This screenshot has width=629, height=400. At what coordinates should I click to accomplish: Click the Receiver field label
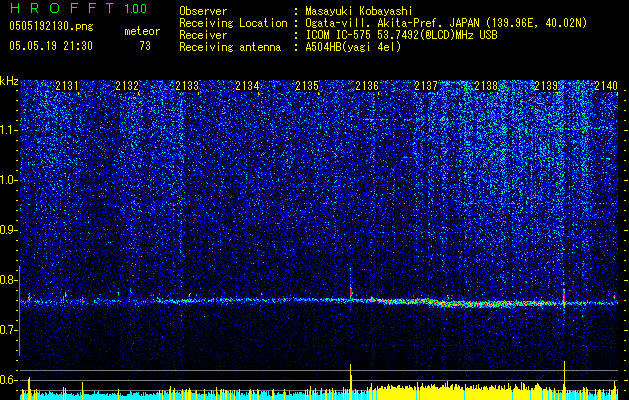click(x=203, y=35)
